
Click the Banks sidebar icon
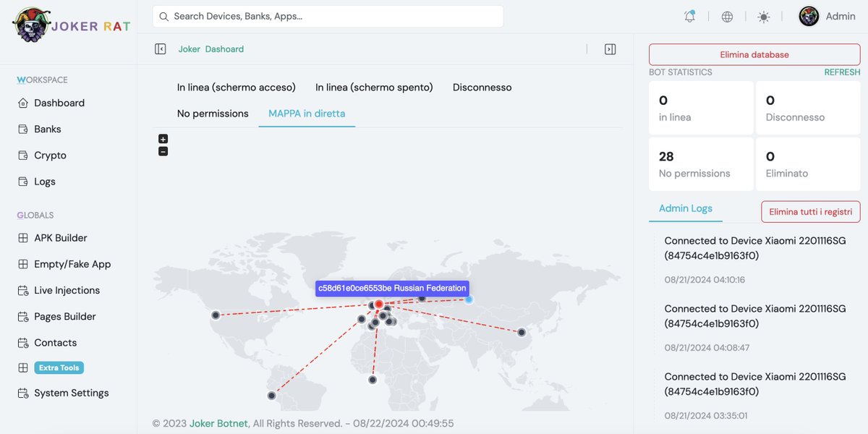click(22, 129)
